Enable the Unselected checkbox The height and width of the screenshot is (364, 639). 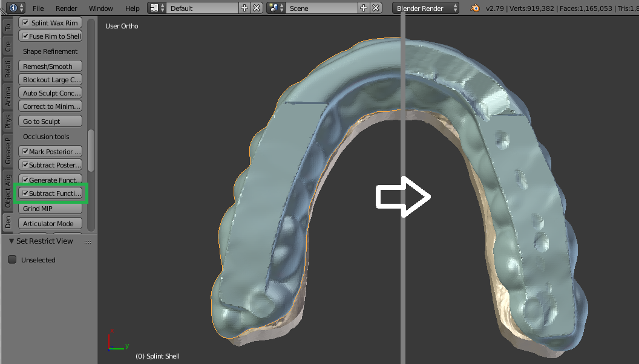point(12,259)
